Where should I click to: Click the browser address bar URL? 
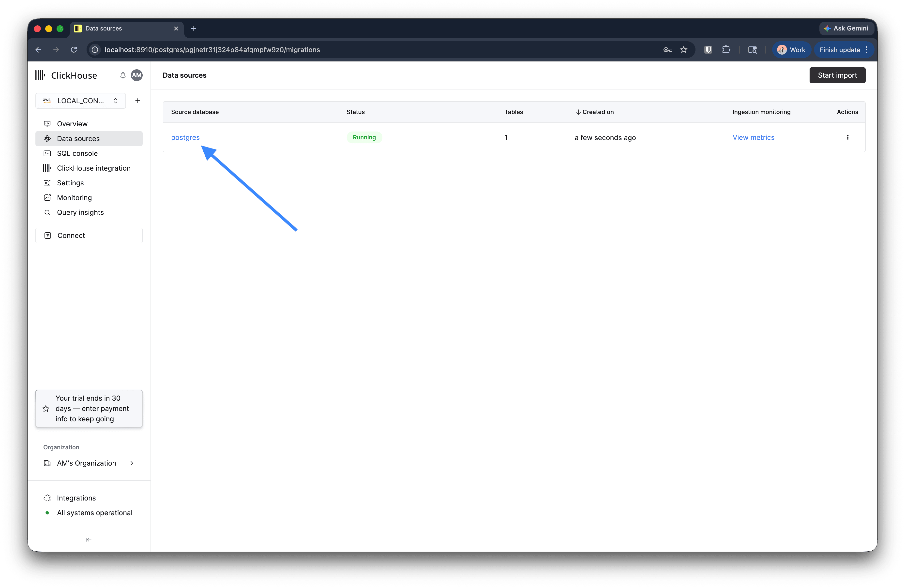coord(212,50)
